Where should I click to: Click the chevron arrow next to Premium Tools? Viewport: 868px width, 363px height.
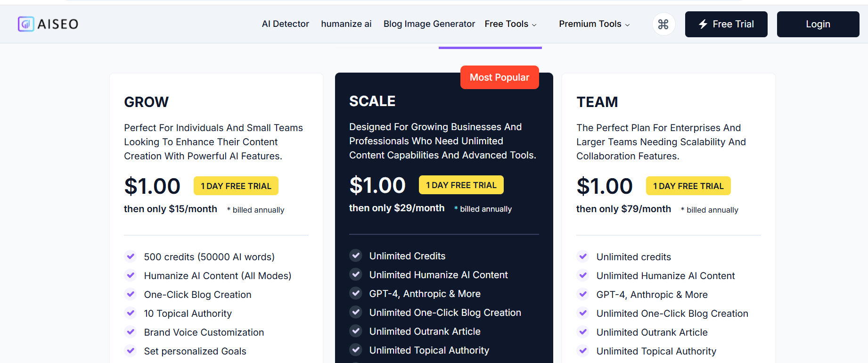627,25
